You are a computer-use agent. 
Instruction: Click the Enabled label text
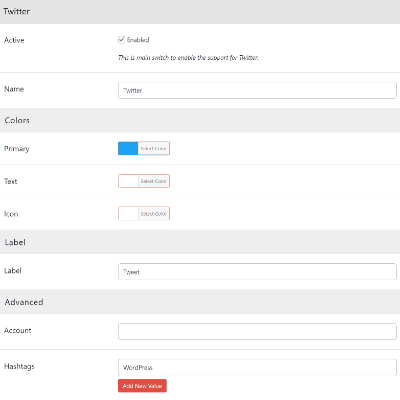[x=138, y=40]
